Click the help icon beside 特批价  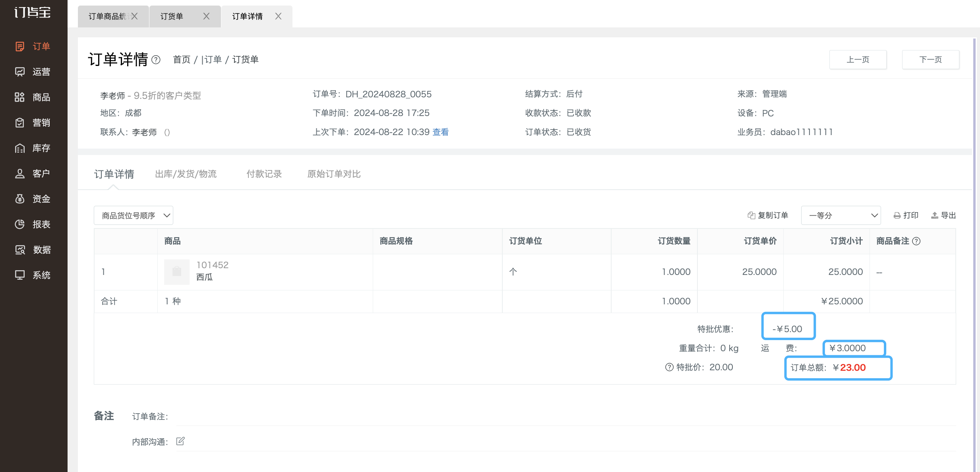[x=669, y=367]
